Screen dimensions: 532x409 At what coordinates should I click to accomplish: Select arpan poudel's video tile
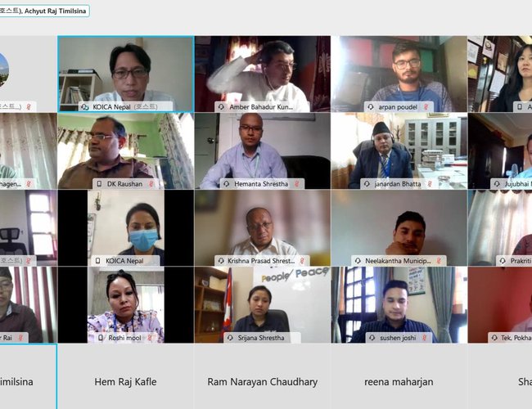click(399, 74)
